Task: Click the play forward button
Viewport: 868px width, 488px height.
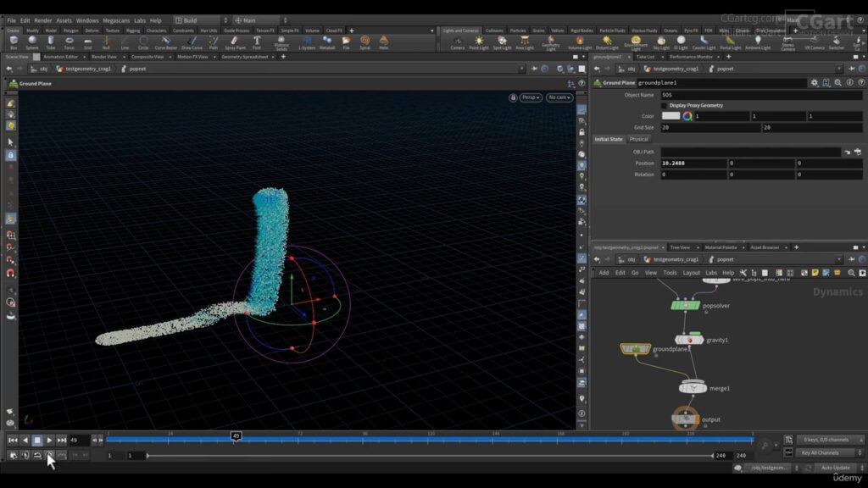Action: (49, 441)
